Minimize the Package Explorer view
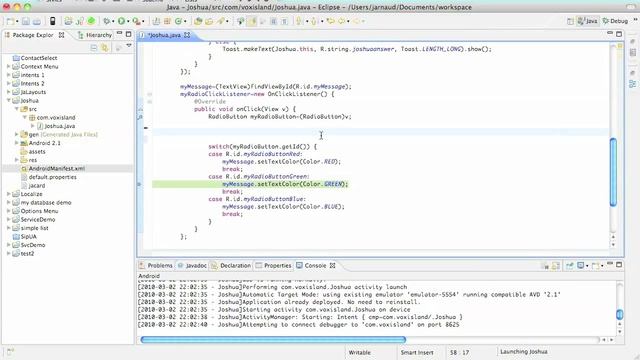This screenshot has width=640, height=360. pyautogui.click(x=120, y=34)
